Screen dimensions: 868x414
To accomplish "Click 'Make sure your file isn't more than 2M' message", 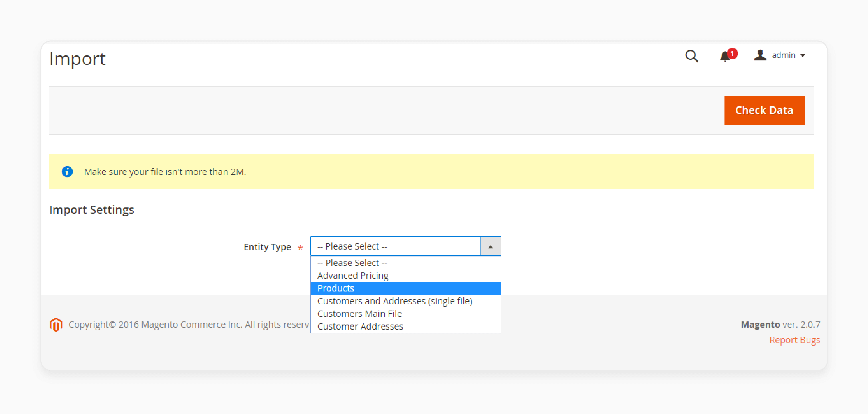I will point(165,172).
